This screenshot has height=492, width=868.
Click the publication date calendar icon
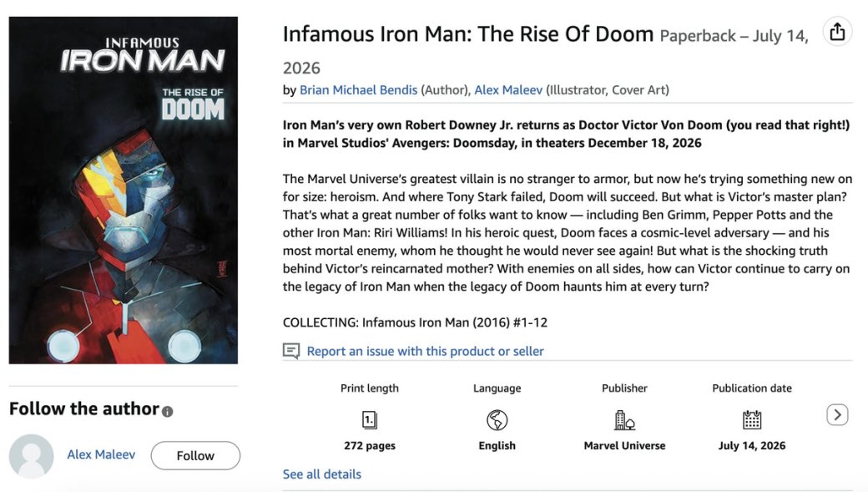tap(751, 419)
